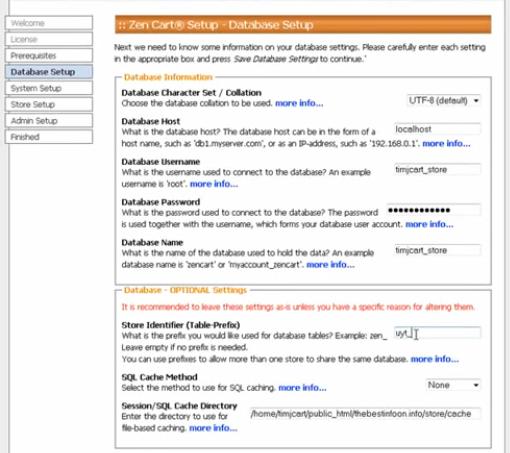Screen dimensions: 510x453
Task: Click the Database Password heading label
Action: pos(161,202)
